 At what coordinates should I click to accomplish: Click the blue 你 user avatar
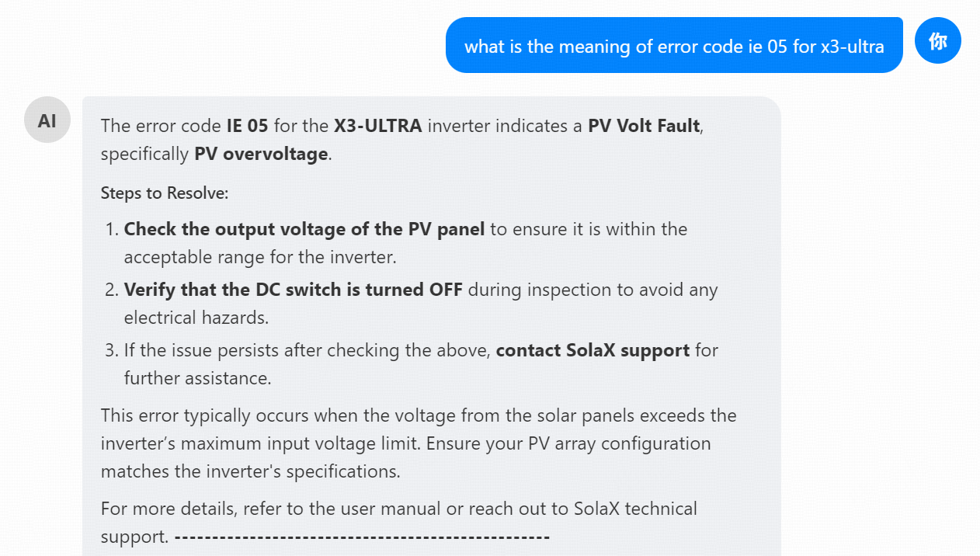tap(937, 40)
